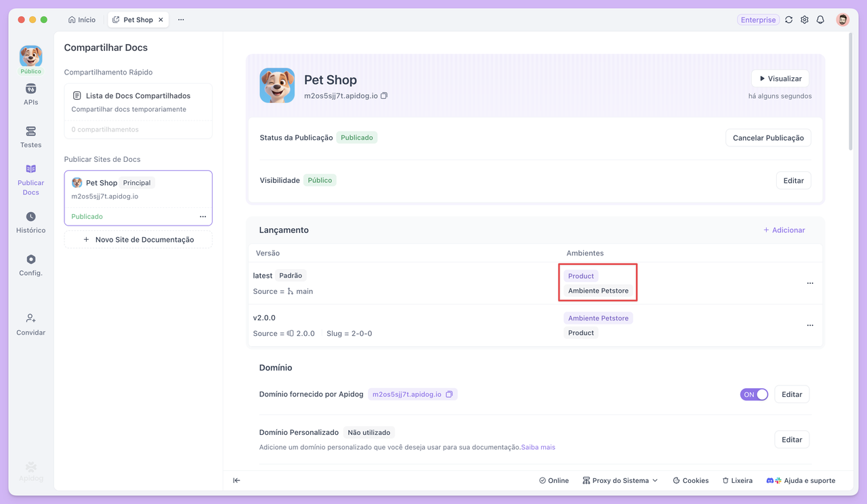The image size is (867, 504).
Task: Click Novo Site de Documentação
Action: (138, 239)
